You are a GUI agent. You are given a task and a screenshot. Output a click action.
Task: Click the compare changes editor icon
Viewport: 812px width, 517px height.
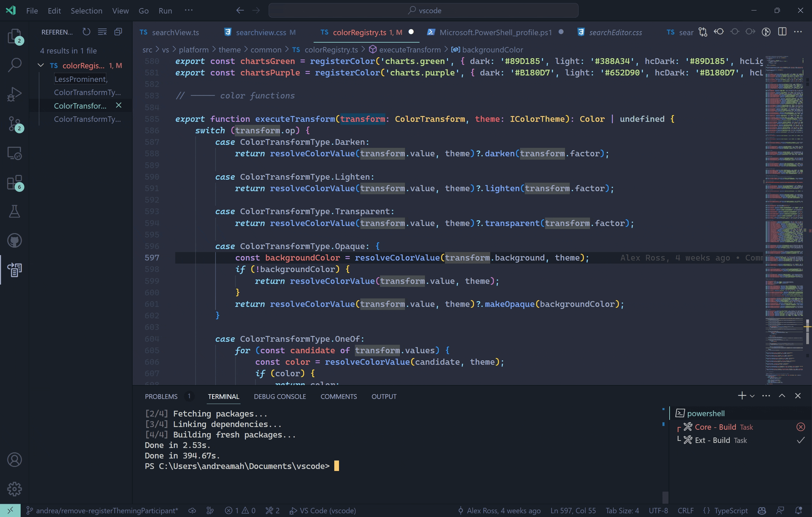pos(703,32)
